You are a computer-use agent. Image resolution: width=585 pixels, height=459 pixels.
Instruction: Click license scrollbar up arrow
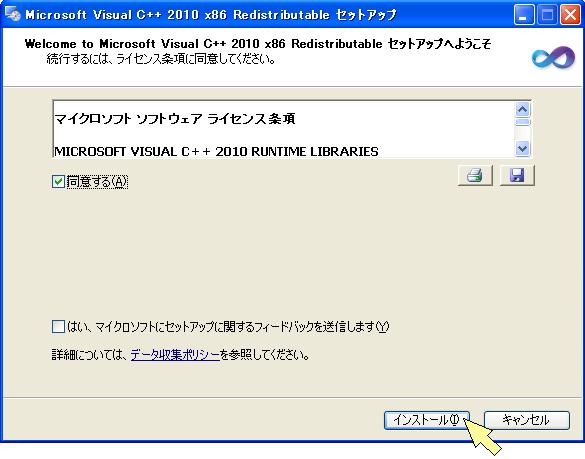(x=522, y=109)
